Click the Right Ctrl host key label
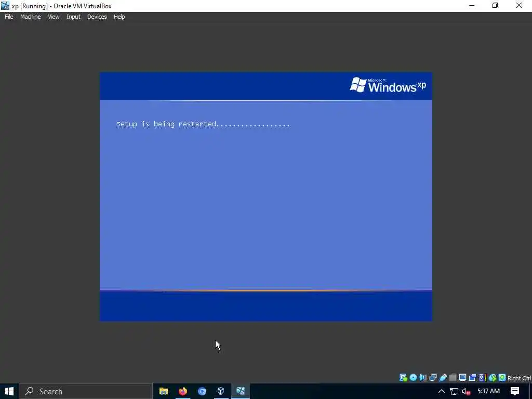Viewport: 532px width, 399px height. tap(520, 378)
